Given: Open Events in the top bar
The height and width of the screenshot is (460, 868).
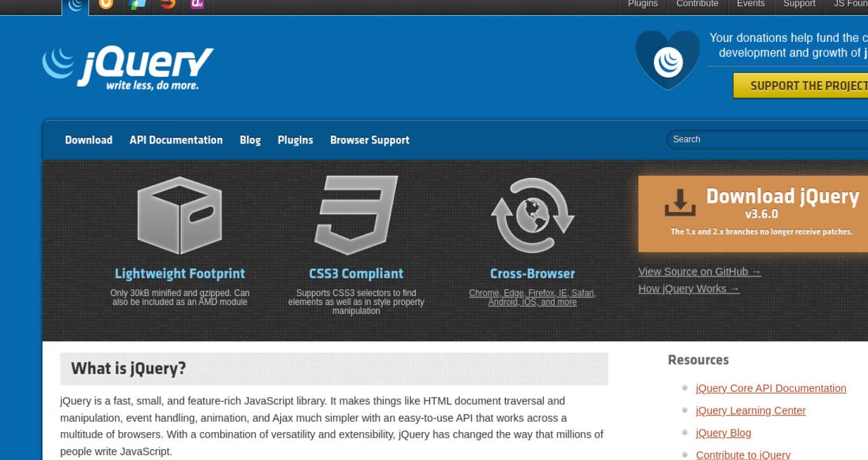Looking at the screenshot, I should click(x=750, y=4).
